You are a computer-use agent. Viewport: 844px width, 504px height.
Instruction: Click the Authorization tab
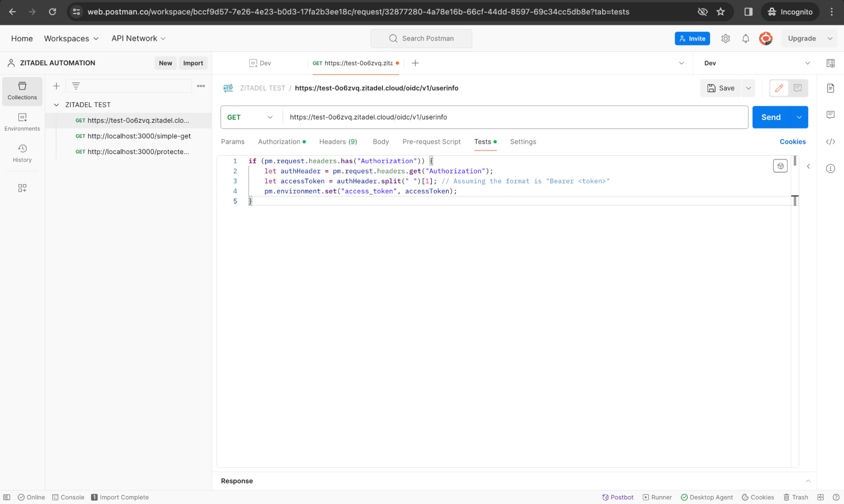[279, 141]
